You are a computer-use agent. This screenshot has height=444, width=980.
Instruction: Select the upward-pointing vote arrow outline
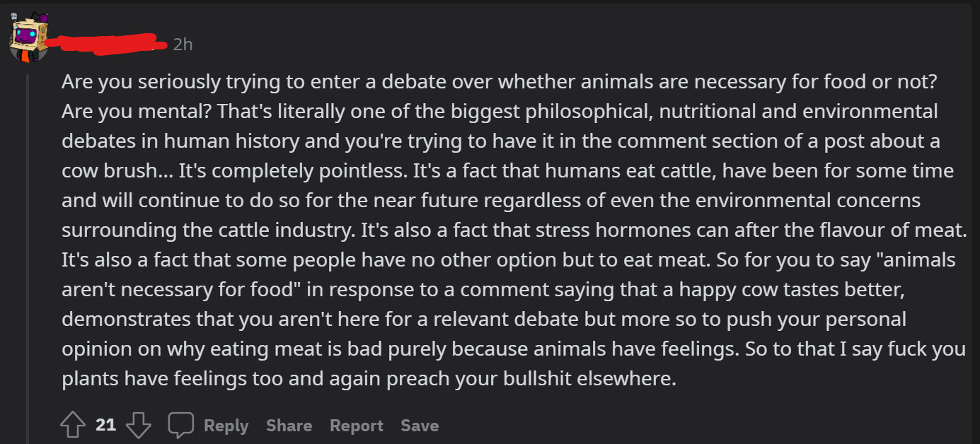(72, 424)
